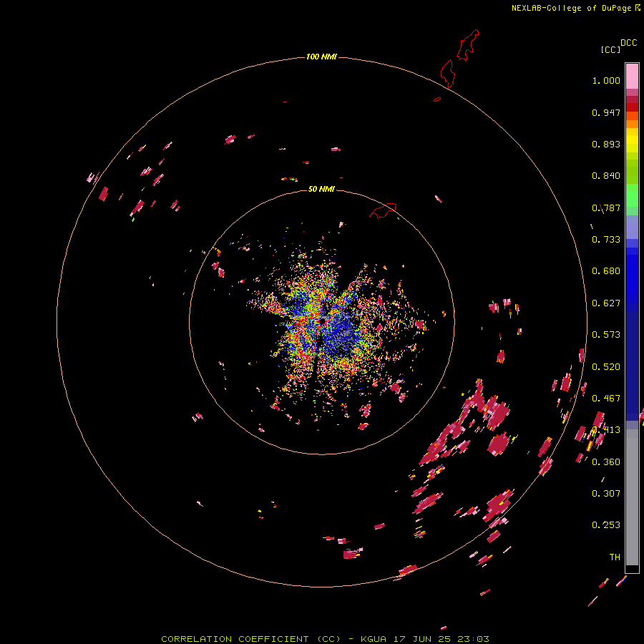The height and width of the screenshot is (644, 644).
Task: Click the red island outline on 50 NMI ring
Action: click(x=383, y=210)
